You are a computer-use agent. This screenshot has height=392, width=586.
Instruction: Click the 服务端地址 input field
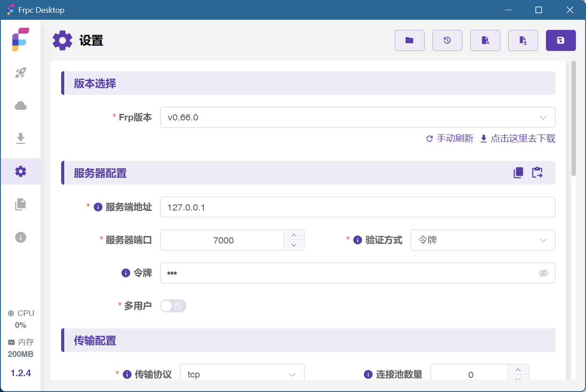pyautogui.click(x=357, y=207)
